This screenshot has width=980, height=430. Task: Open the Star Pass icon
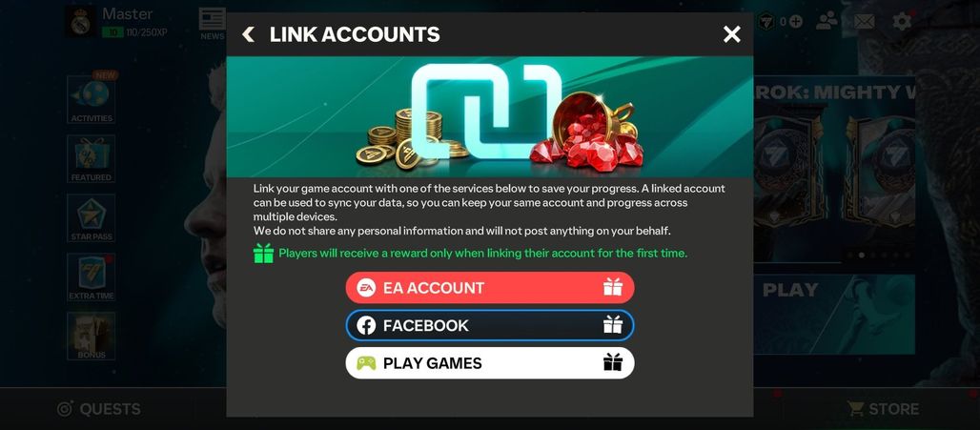(x=92, y=218)
